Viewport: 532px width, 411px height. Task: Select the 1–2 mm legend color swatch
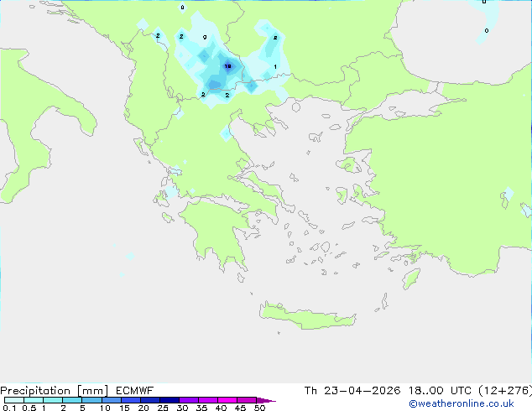click(x=53, y=400)
